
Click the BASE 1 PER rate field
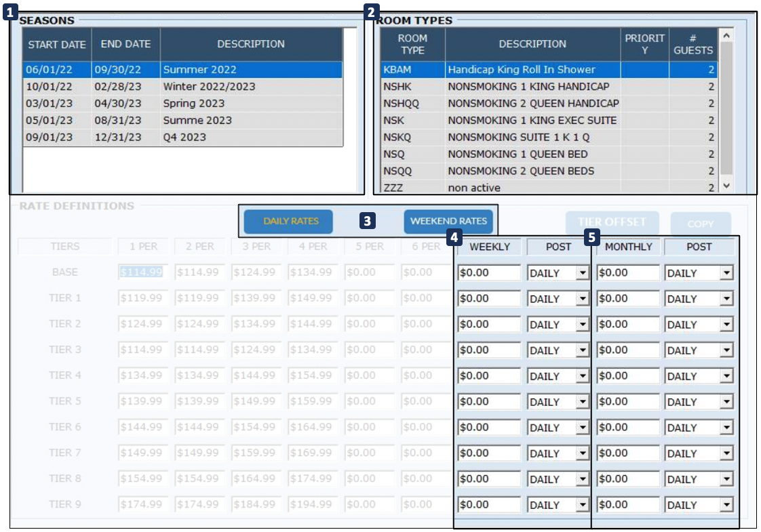tap(142, 272)
